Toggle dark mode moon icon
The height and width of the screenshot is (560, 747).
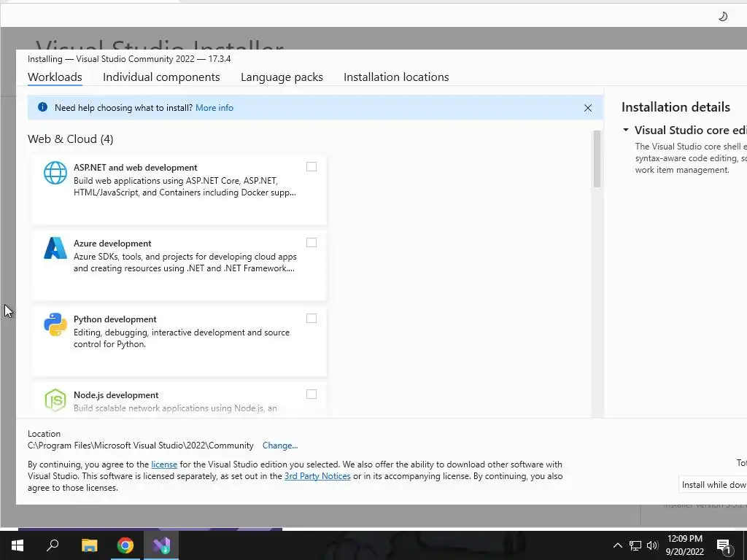(x=723, y=17)
